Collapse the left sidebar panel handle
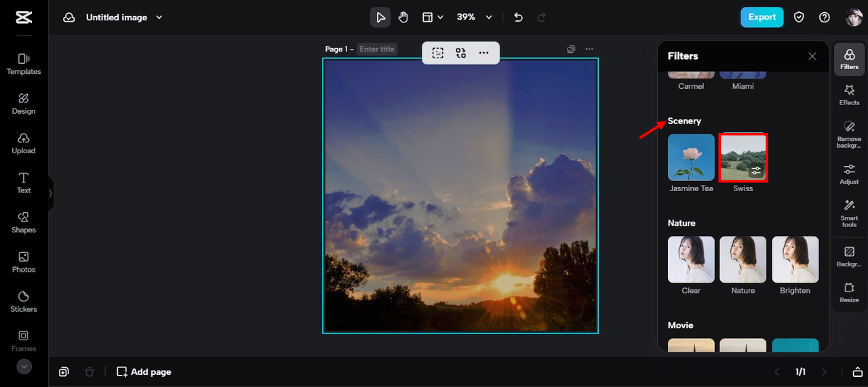The height and width of the screenshot is (387, 868). point(50,193)
